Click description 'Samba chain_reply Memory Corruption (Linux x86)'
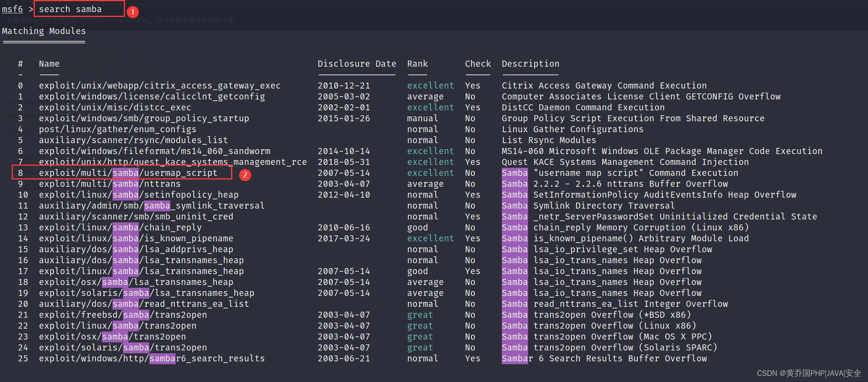The width and height of the screenshot is (868, 382). tap(625, 228)
